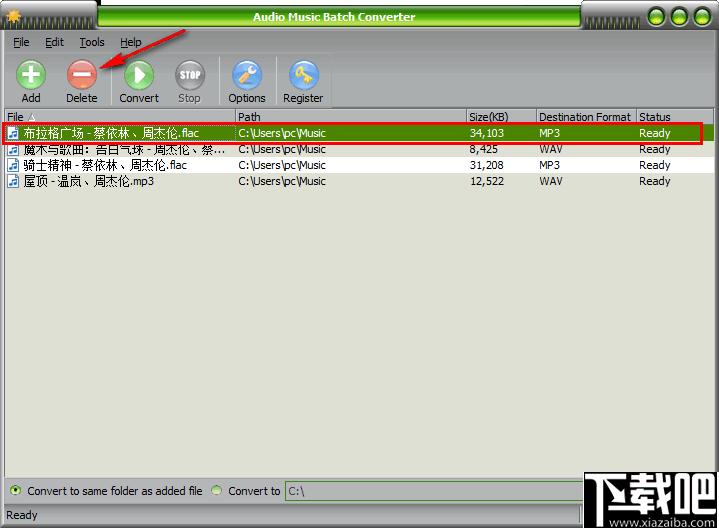Click WAV format cell in 魔术与歌曲 row
Viewport: 719px width, 528px height.
click(x=551, y=150)
